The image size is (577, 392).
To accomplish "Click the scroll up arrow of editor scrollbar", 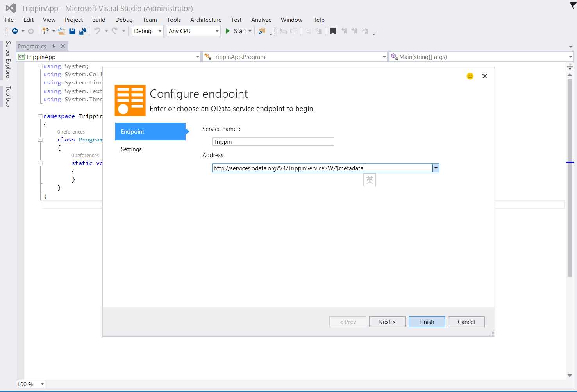I will click(570, 74).
